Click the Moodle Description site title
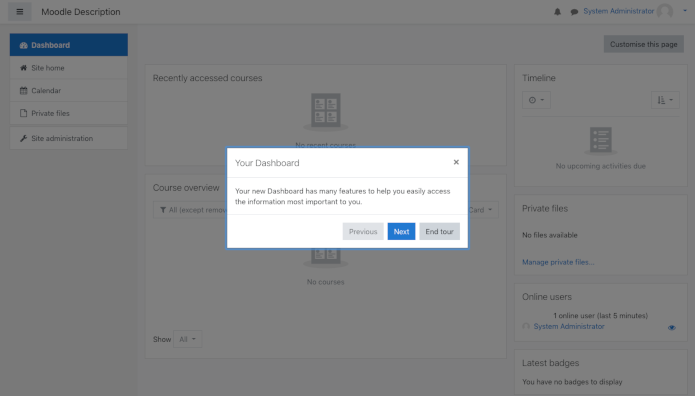The width and height of the screenshot is (695, 396). (x=81, y=12)
